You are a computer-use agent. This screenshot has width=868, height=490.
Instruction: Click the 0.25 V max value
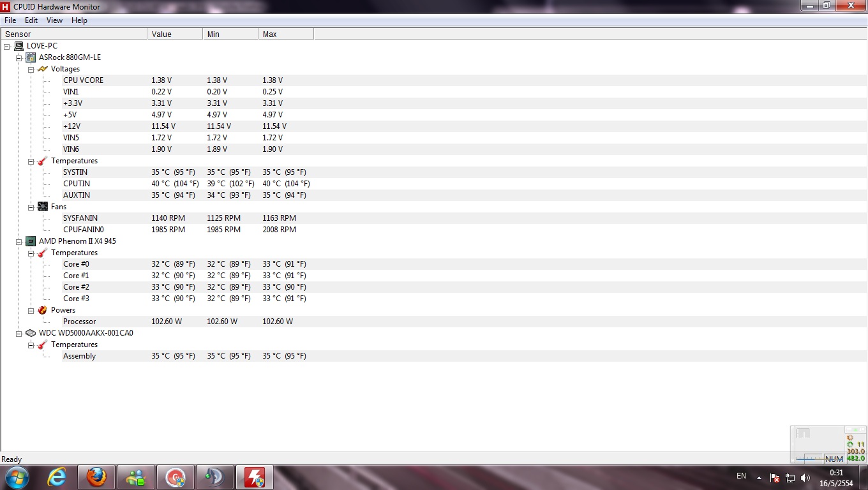coord(273,92)
